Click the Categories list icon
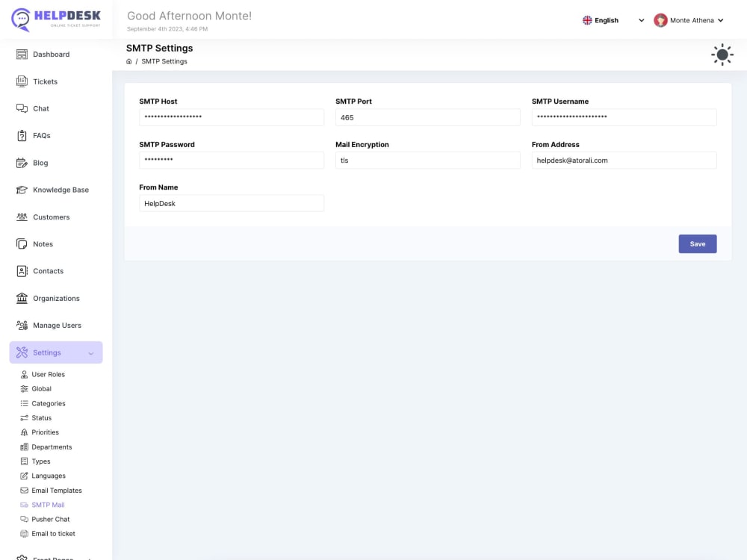 pos(25,403)
